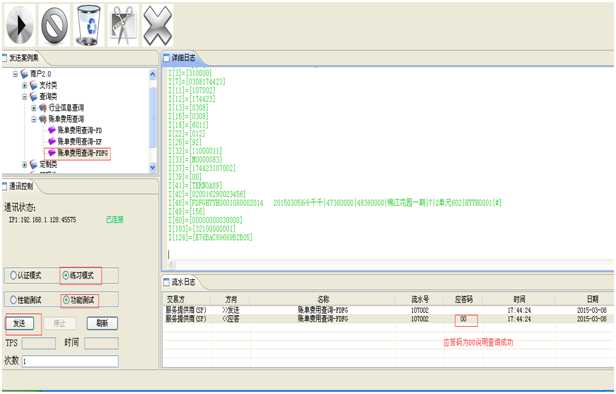
Task: Select the 功能测试 radio button
Action: 66,300
